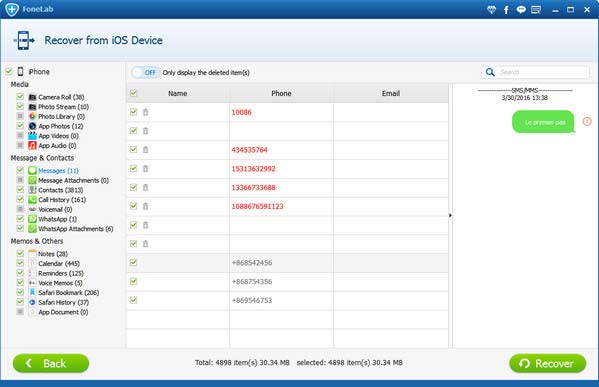Click the diamond purchase icon in title bar
This screenshot has width=599, height=387.
pos(491,10)
